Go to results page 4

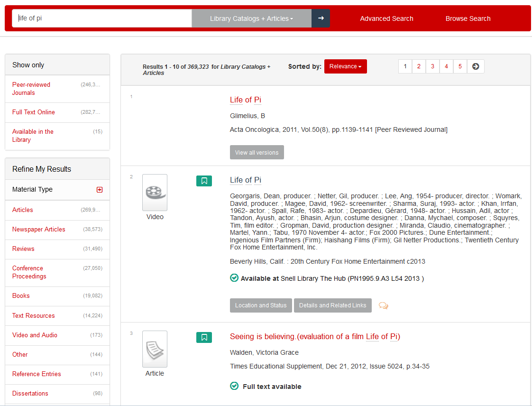click(446, 66)
